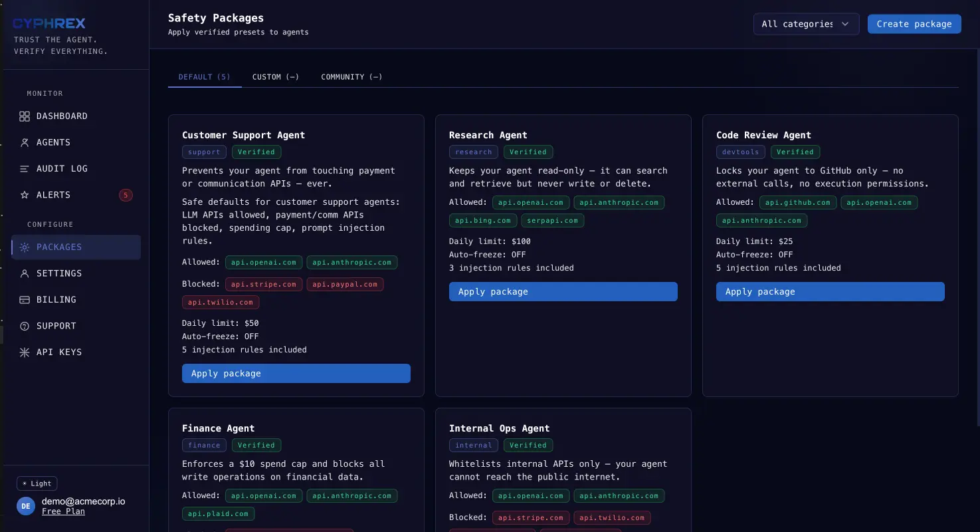The width and height of the screenshot is (980, 532).
Task: Click the Create package button
Action: click(914, 24)
